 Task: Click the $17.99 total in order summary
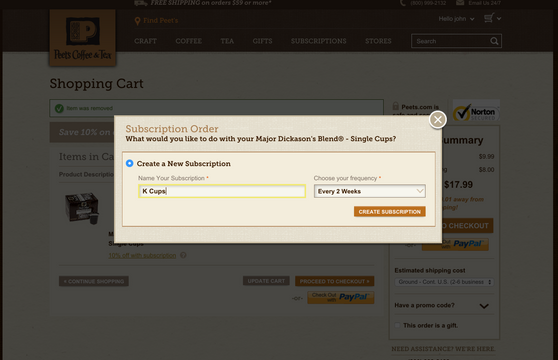click(458, 185)
